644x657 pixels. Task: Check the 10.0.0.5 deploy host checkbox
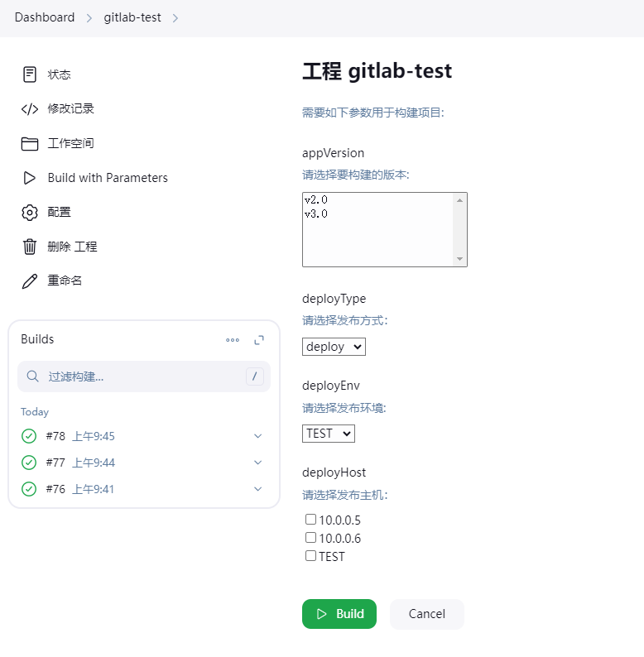[310, 520]
